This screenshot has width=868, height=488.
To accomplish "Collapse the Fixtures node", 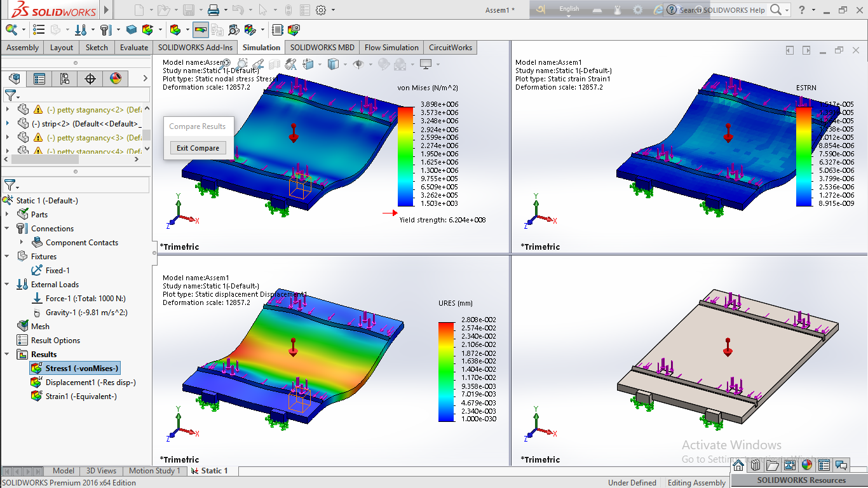I will tap(8, 257).
